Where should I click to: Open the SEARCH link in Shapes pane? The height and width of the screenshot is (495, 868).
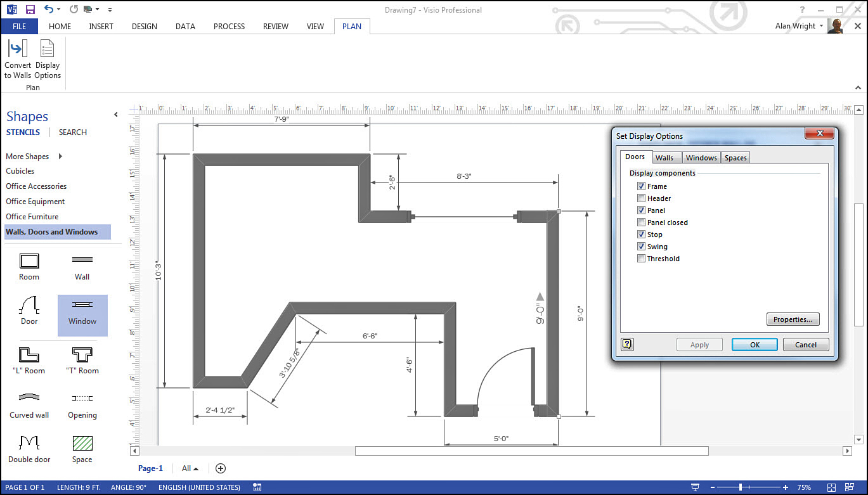(x=73, y=132)
